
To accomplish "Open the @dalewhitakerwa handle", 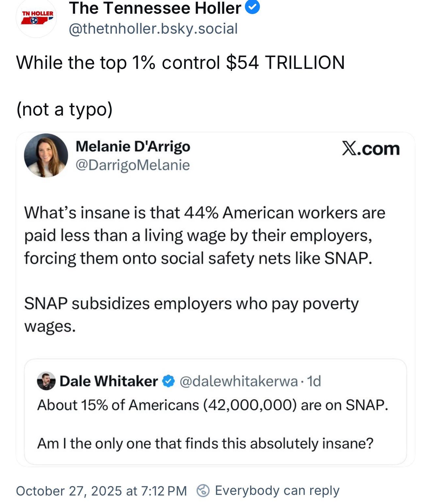I will [x=239, y=381].
